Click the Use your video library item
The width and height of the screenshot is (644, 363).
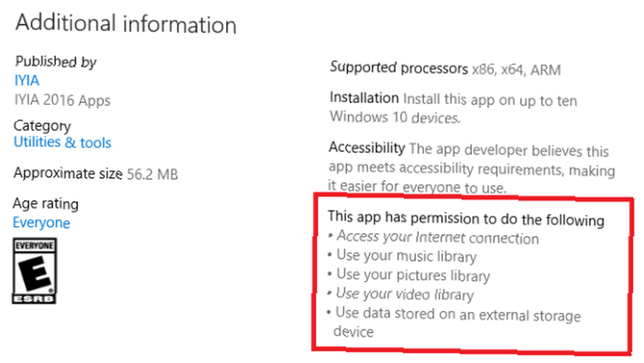pos(401,294)
